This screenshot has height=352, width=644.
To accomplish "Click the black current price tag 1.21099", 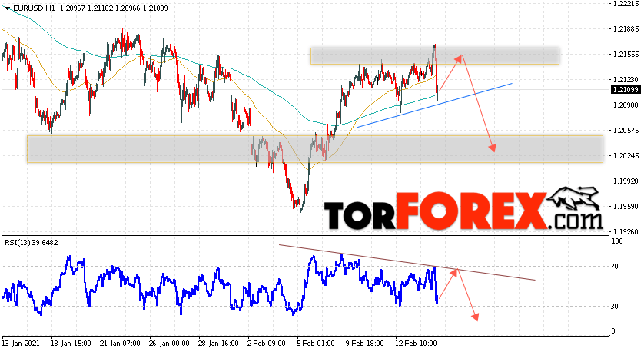I will (x=626, y=90).
